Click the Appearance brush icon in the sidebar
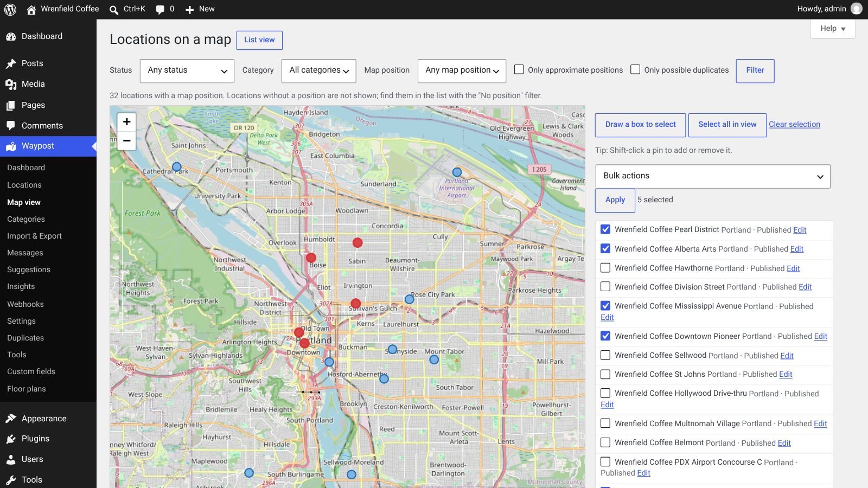 11,419
